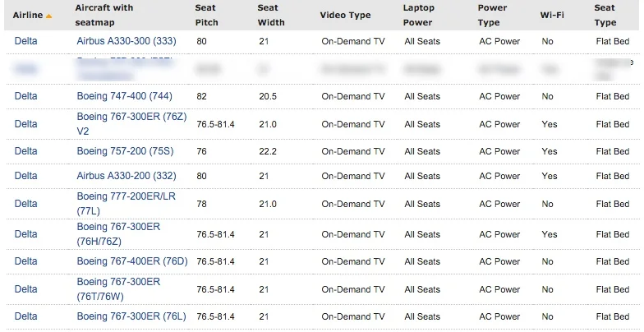Viewport: 644px width, 332px height.
Task: Open the Airbus A330-300 (333) seatmap link
Action: (126, 41)
